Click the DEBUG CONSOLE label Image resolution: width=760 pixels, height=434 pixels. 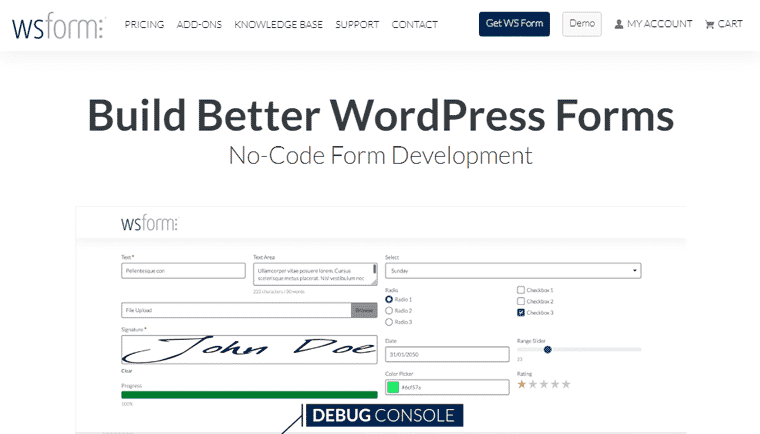coord(384,416)
